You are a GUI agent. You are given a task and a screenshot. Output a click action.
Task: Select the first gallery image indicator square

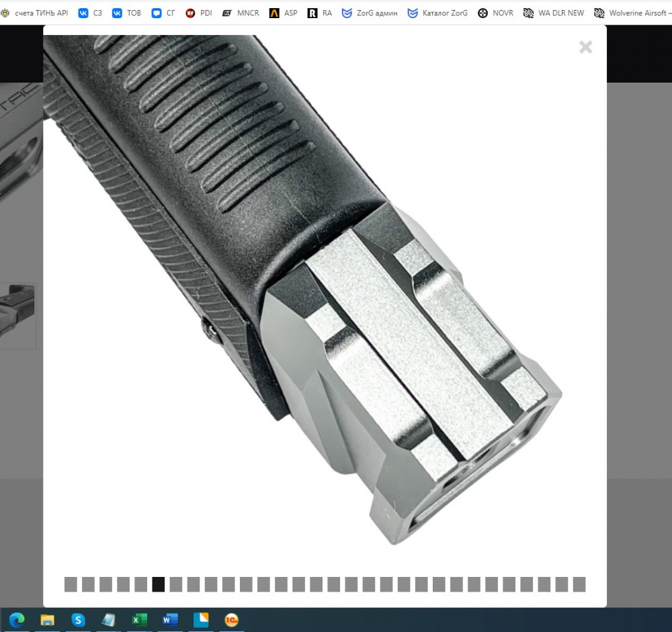coord(71,584)
